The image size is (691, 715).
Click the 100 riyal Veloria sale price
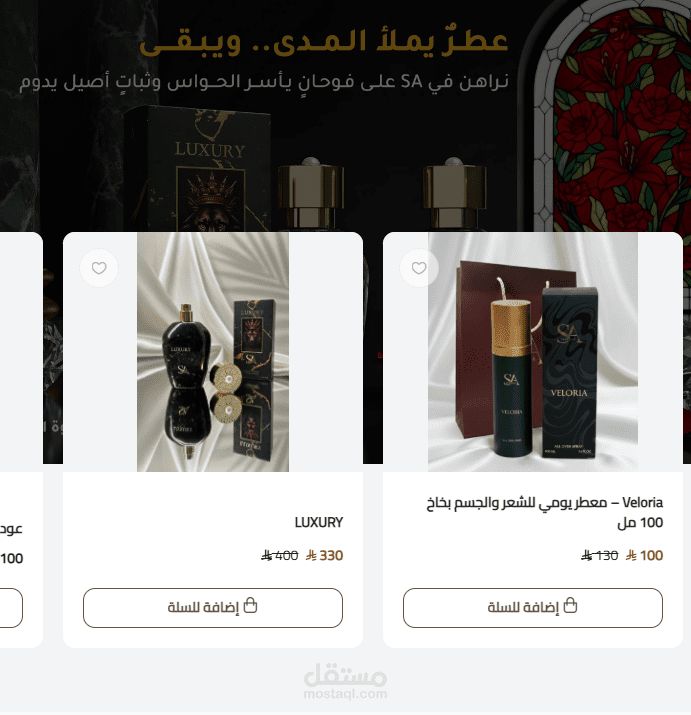644,556
